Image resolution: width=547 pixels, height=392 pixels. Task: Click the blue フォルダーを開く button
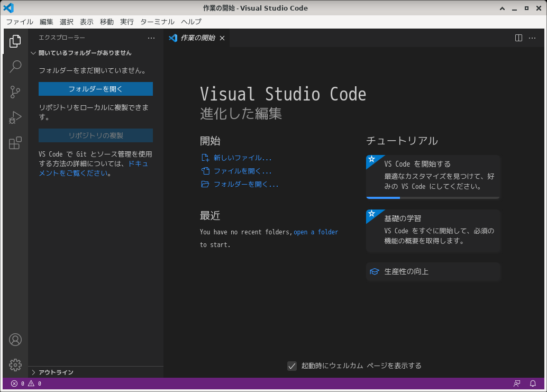(x=96, y=89)
